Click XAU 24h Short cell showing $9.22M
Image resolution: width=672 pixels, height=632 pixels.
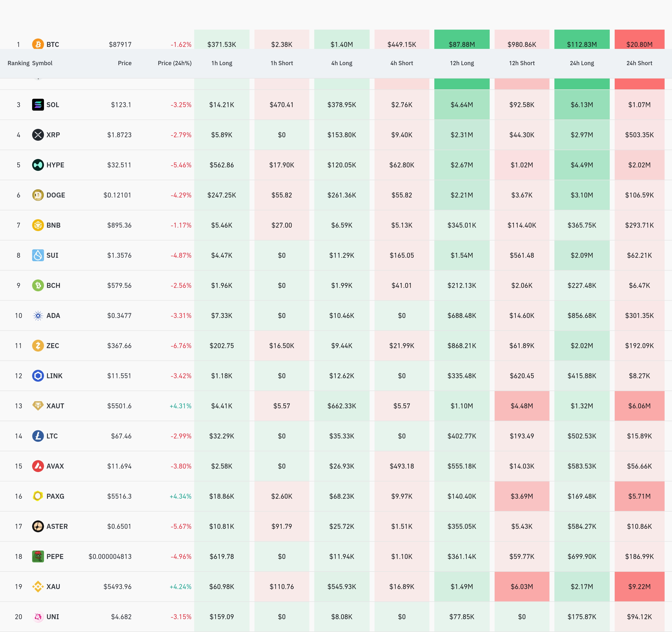click(x=639, y=586)
